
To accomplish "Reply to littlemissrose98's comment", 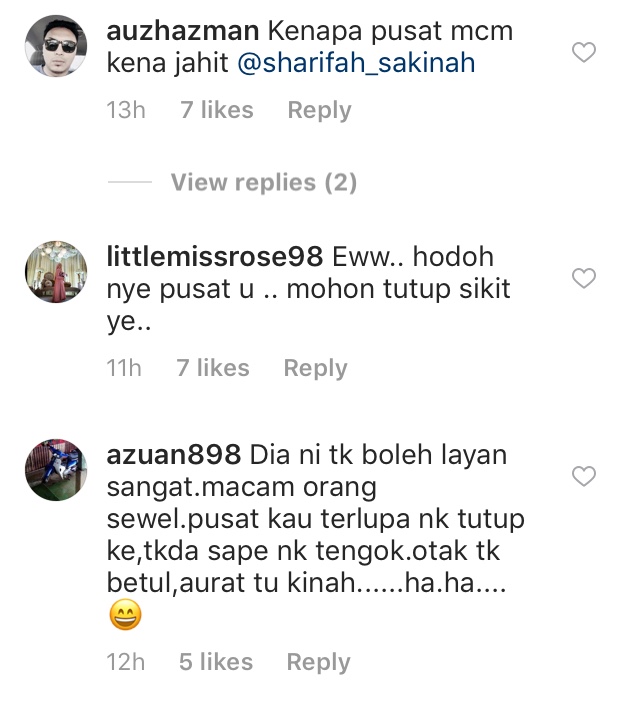I will (x=315, y=369).
